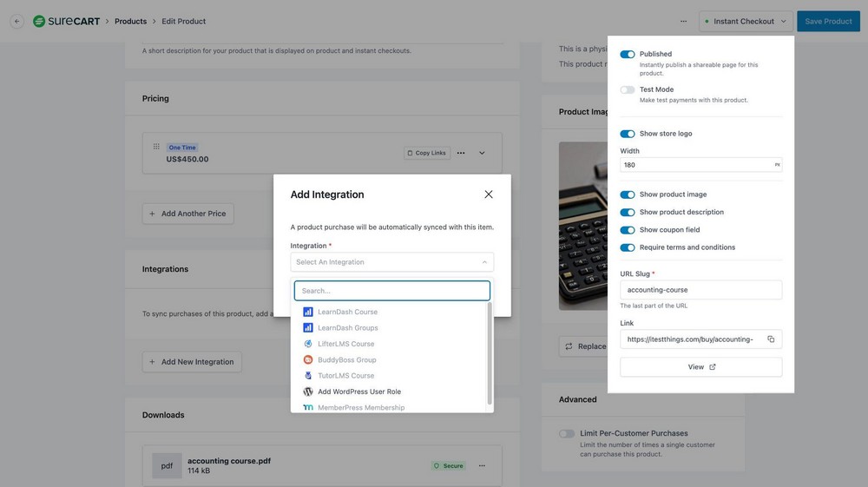
Task: Enable Test Mode switch
Action: (628, 89)
